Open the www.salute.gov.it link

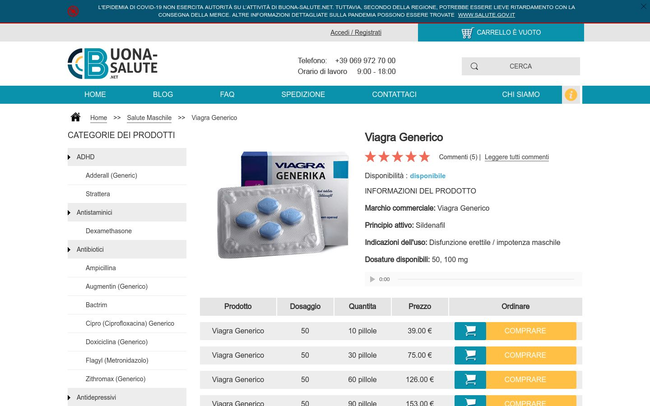pos(486,15)
